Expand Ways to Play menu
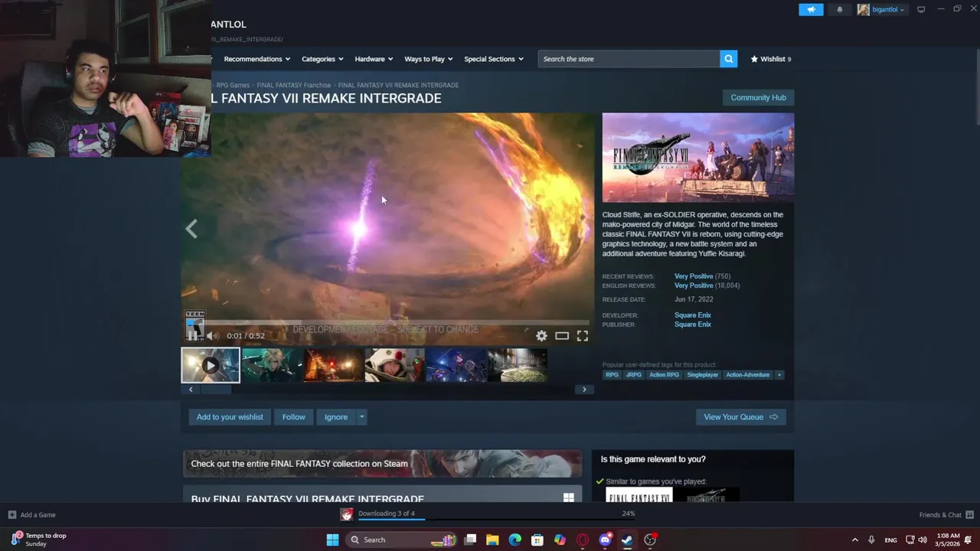Viewport: 980px width, 551px height. click(x=429, y=59)
